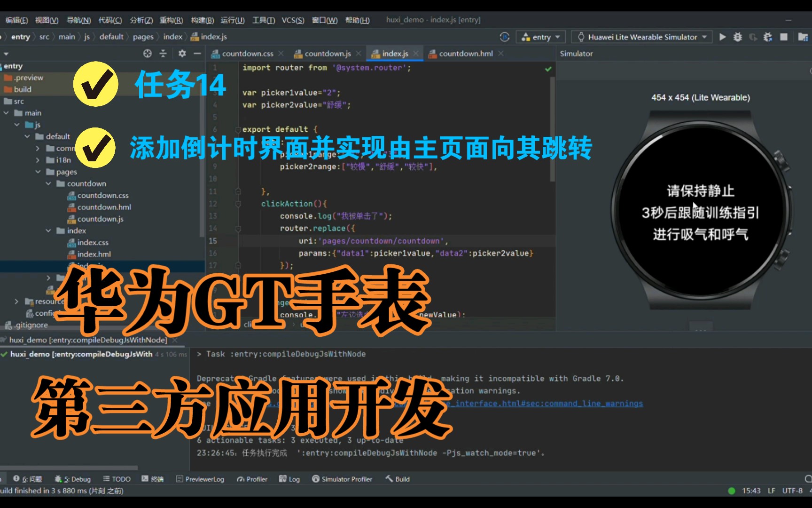Click the Run entry play button
The width and height of the screenshot is (812, 508).
point(723,37)
